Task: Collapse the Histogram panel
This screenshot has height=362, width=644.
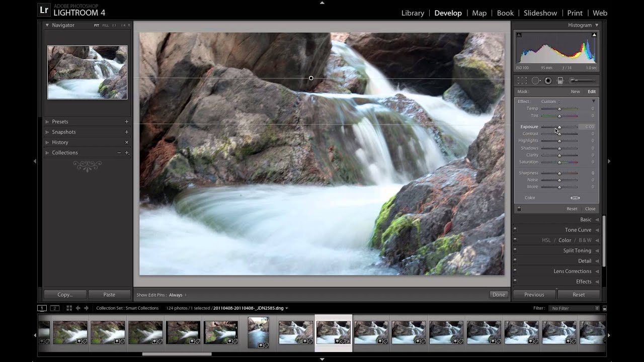Action: click(x=597, y=25)
